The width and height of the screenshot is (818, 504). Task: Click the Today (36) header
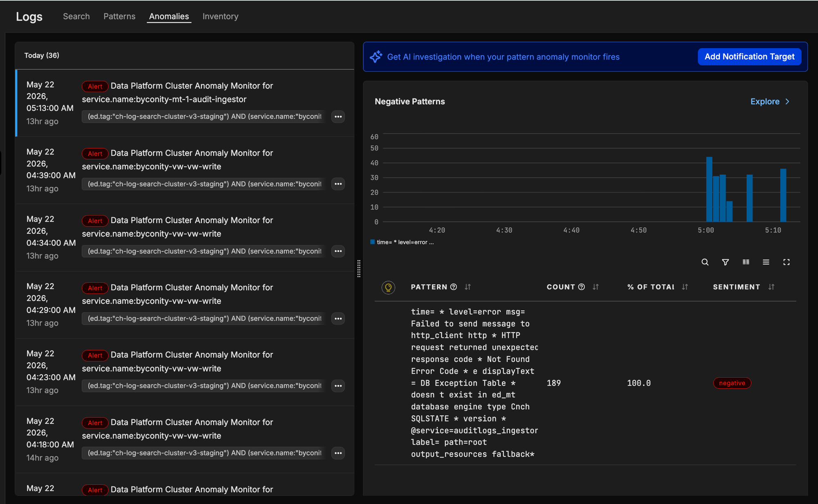click(42, 55)
